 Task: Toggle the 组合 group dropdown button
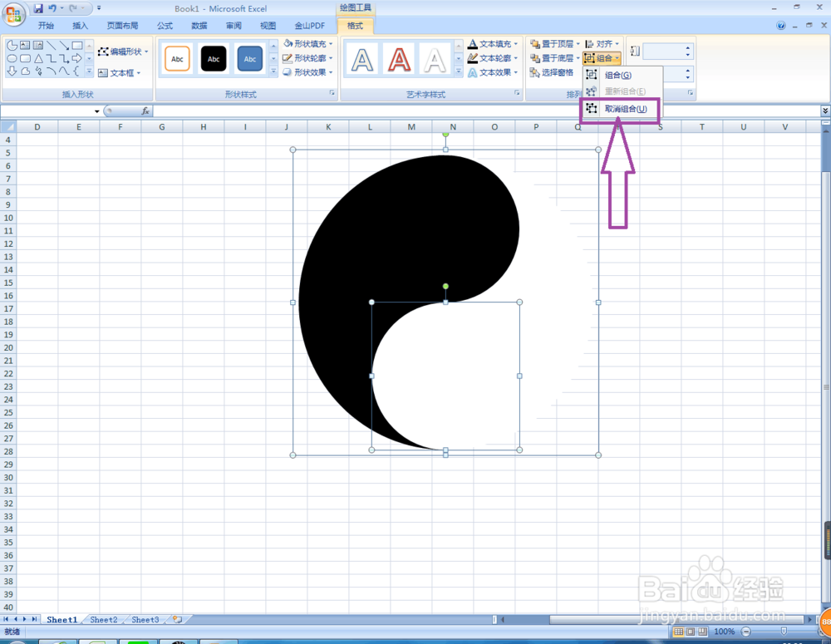point(602,58)
